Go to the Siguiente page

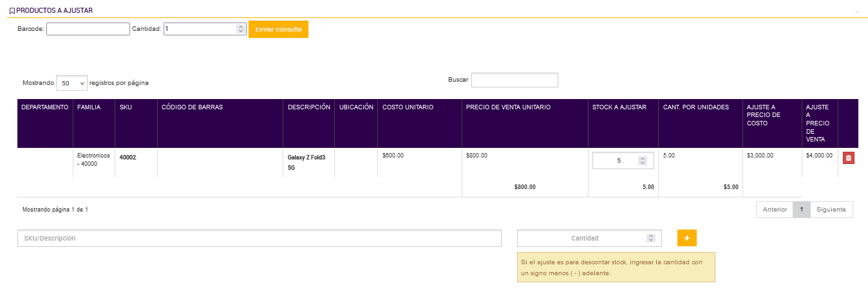pos(831,210)
